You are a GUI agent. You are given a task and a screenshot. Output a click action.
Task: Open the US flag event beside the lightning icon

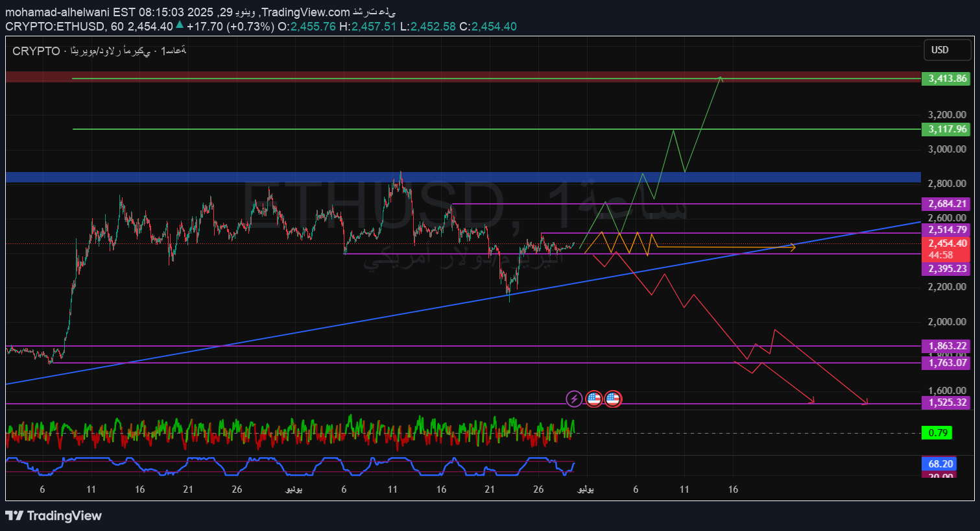[x=594, y=399]
